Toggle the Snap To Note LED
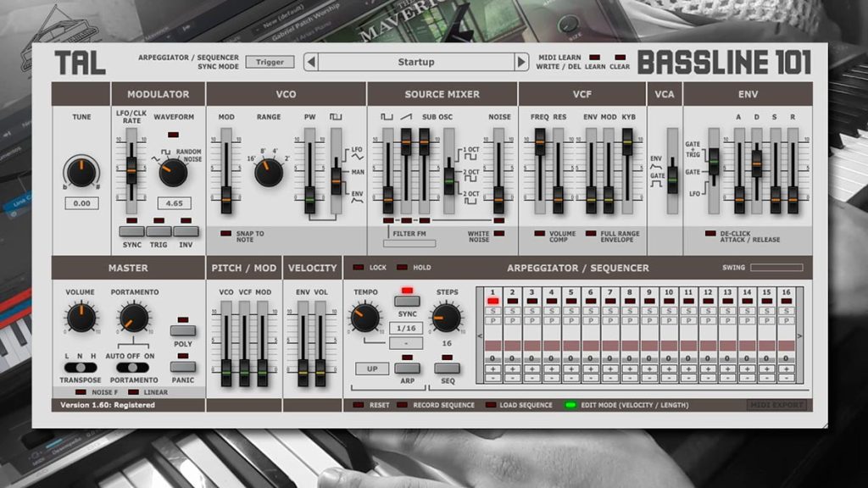Viewport: 868px width, 488px height. pyautogui.click(x=225, y=234)
